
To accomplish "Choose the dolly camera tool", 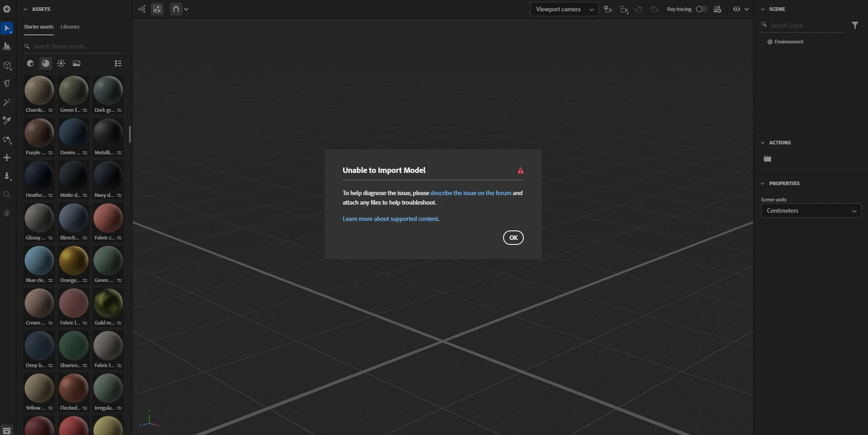I will [x=7, y=176].
